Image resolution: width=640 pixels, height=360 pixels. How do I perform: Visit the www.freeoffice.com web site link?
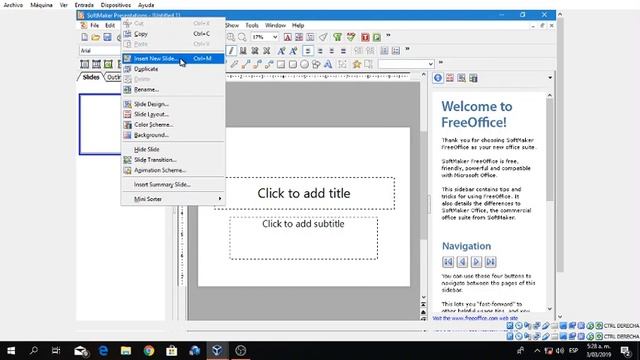pyautogui.click(x=475, y=318)
